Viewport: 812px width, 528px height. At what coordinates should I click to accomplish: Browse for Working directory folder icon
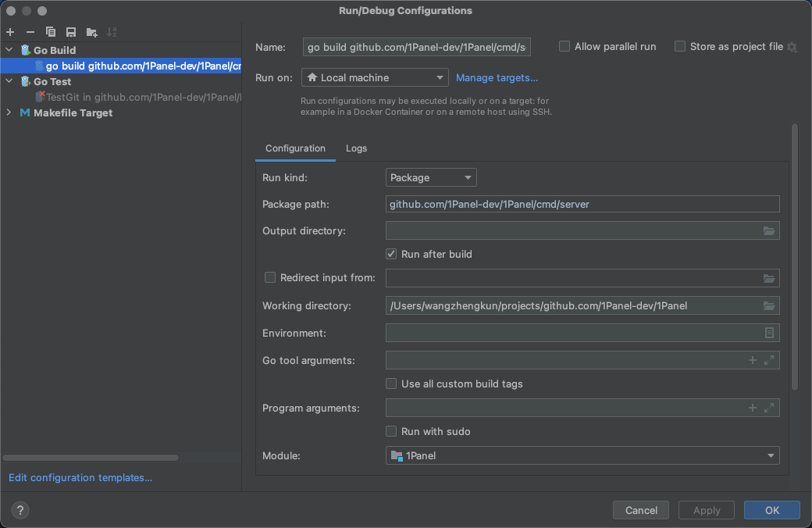[x=769, y=305]
